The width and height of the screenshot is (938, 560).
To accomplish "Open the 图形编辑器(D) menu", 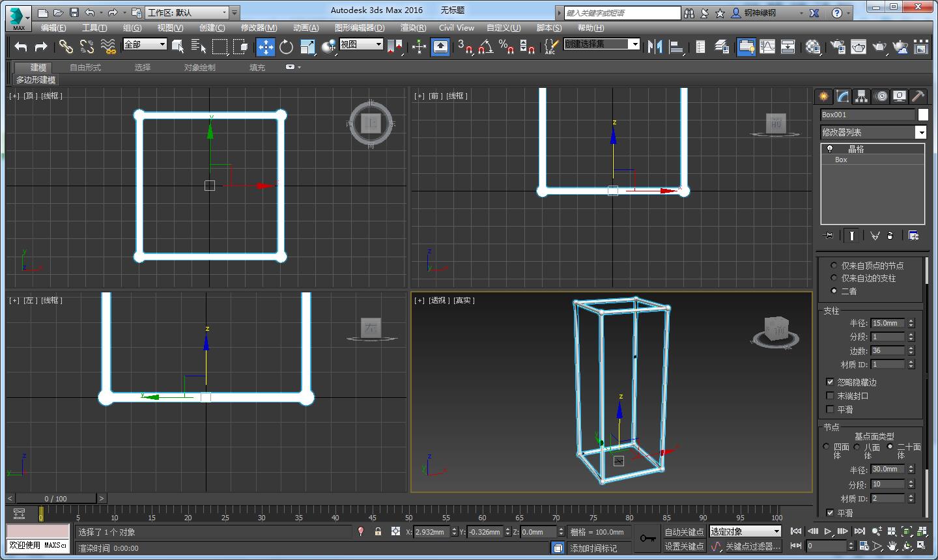I will 360,27.
